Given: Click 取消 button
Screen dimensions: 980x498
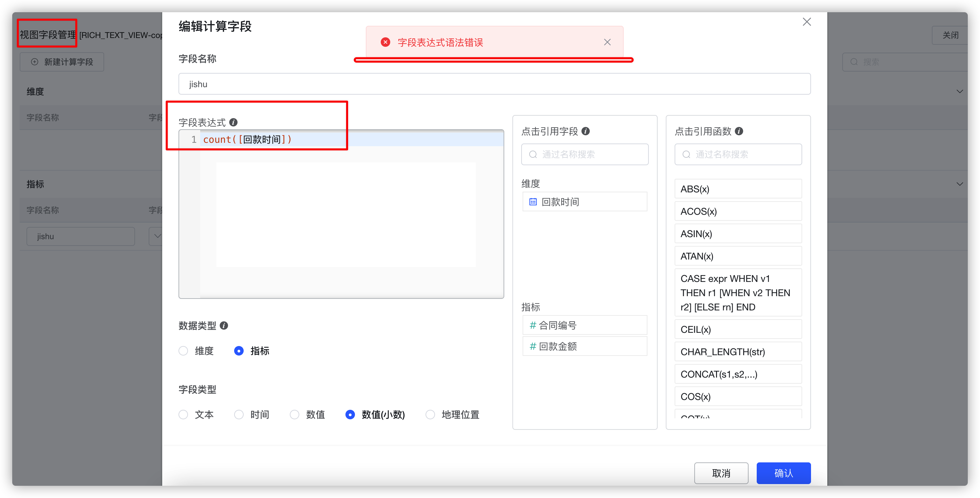Looking at the screenshot, I should click(721, 473).
